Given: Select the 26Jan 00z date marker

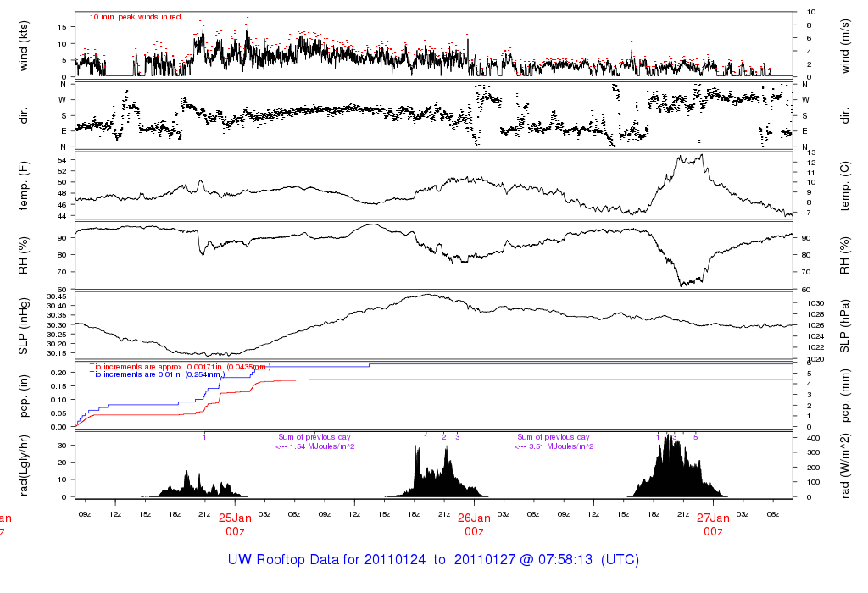Looking at the screenshot, I should coord(474,524).
